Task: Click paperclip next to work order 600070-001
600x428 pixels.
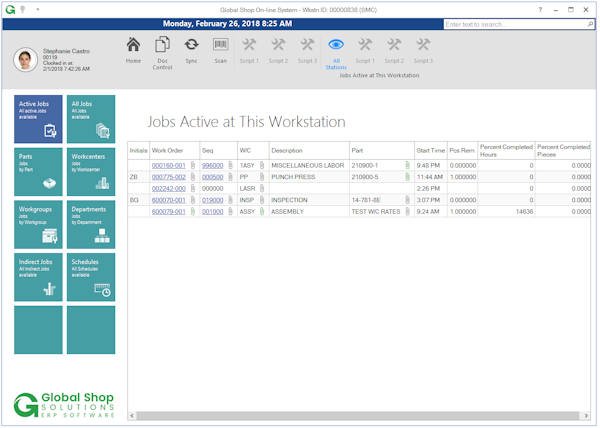Action: [193, 200]
